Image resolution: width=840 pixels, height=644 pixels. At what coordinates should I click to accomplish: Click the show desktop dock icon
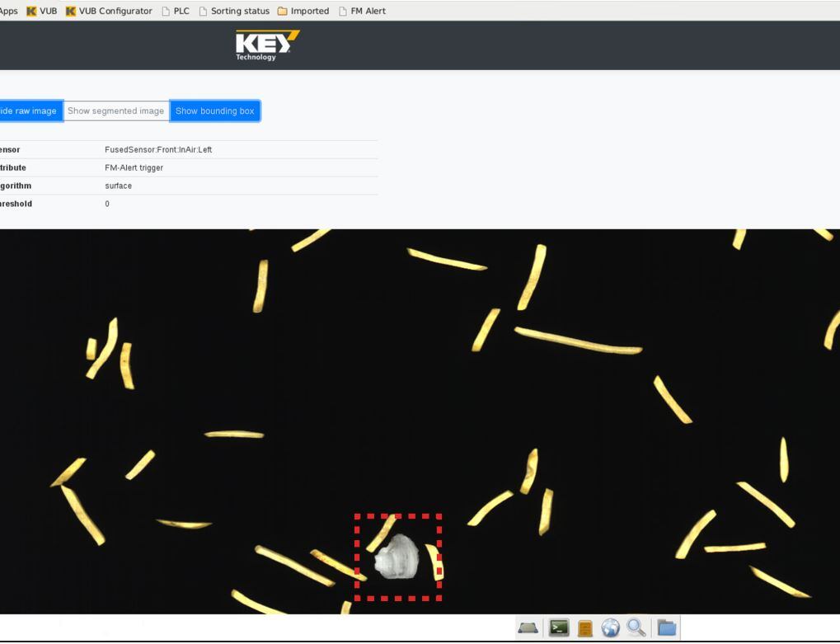coord(528,628)
